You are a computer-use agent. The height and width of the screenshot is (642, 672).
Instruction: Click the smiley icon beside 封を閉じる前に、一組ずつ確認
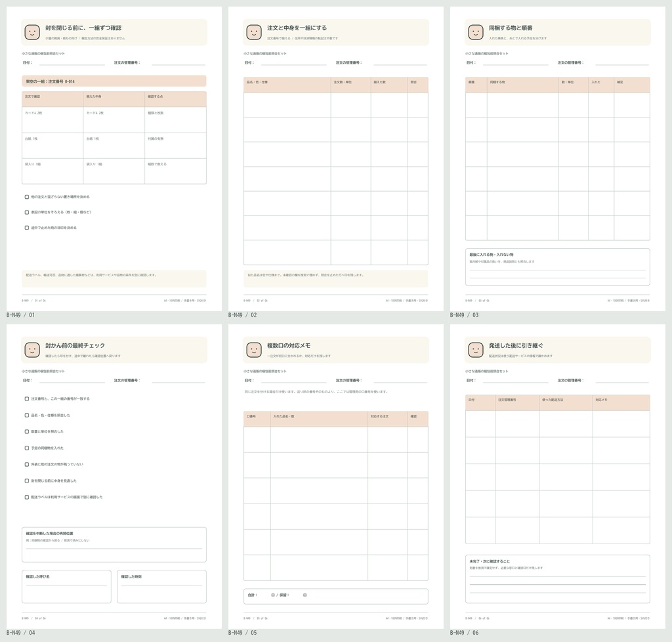pyautogui.click(x=32, y=32)
